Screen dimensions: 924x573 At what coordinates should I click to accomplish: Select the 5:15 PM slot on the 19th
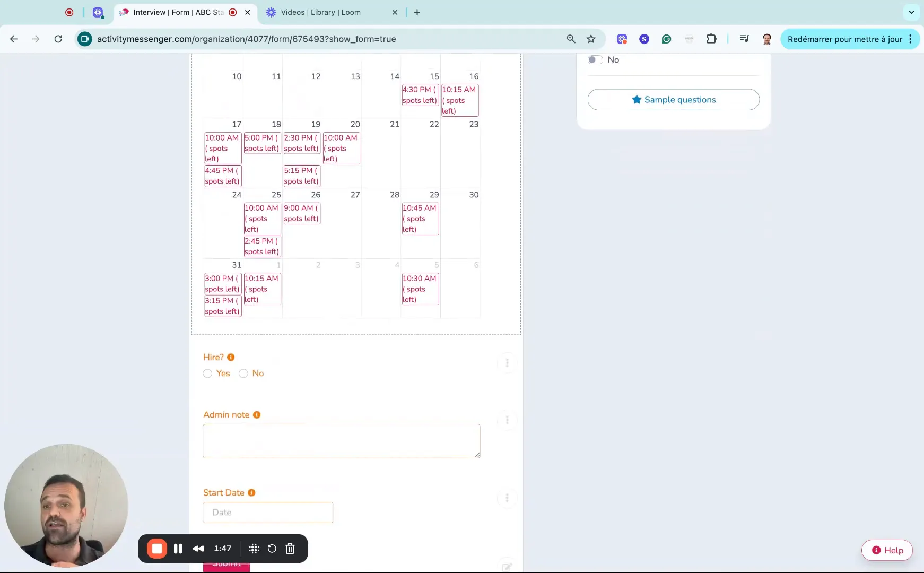pyautogui.click(x=302, y=176)
